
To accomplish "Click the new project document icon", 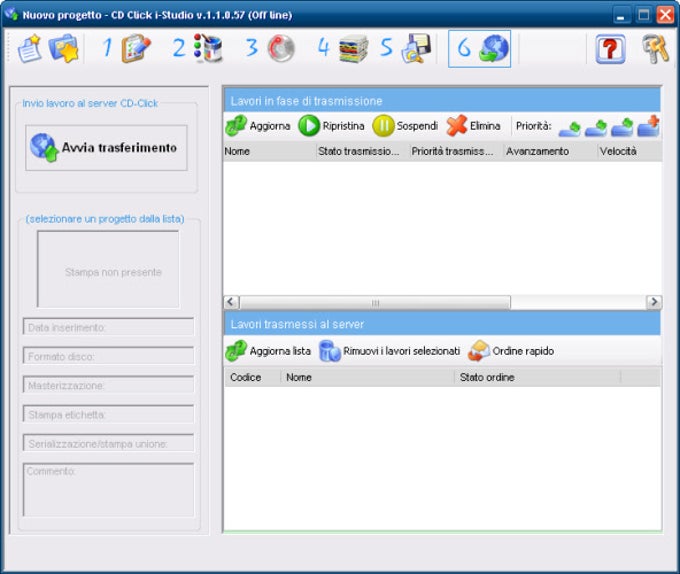I will (x=29, y=49).
